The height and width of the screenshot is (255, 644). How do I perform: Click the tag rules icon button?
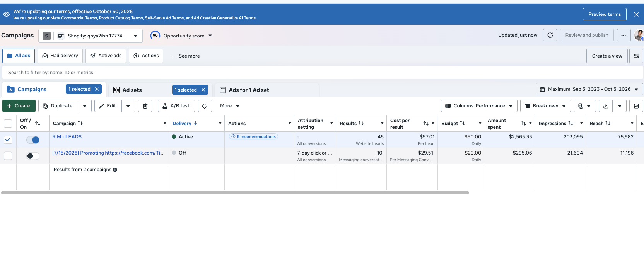pyautogui.click(x=205, y=106)
